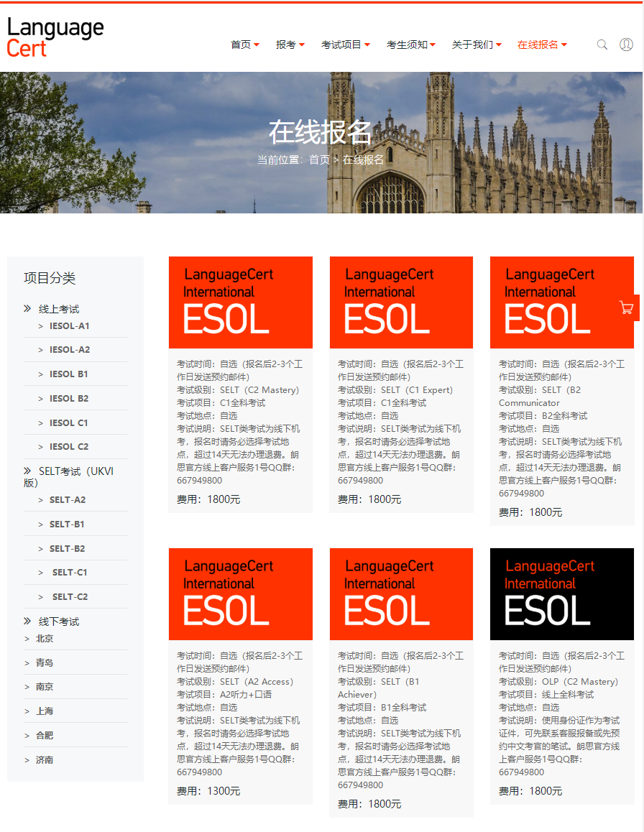Click 考试级别: OLP (C2 Mastery) text
644x832 pixels.
[x=558, y=682]
